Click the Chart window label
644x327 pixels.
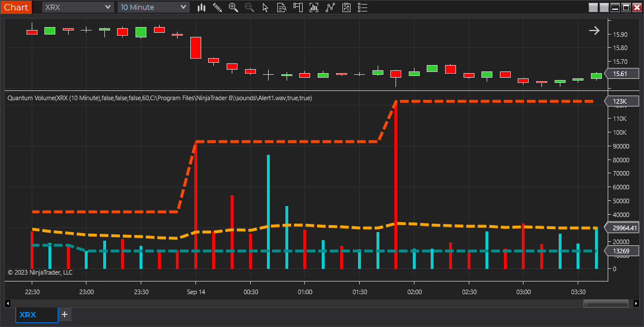[x=16, y=7]
